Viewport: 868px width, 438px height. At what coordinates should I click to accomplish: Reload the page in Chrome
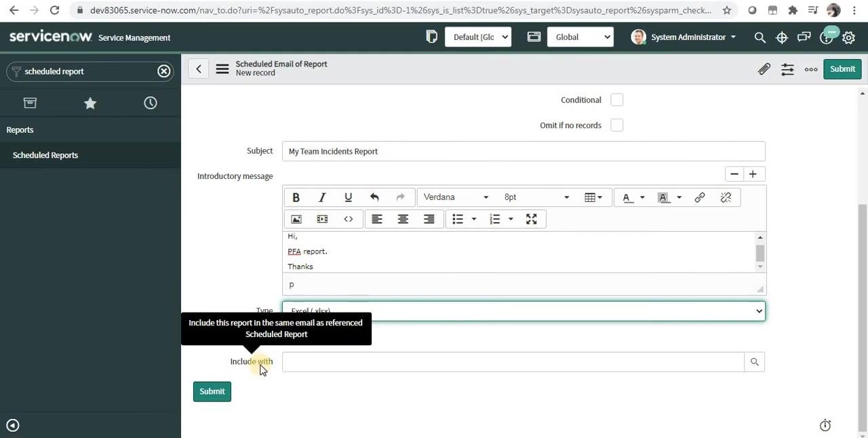(54, 10)
